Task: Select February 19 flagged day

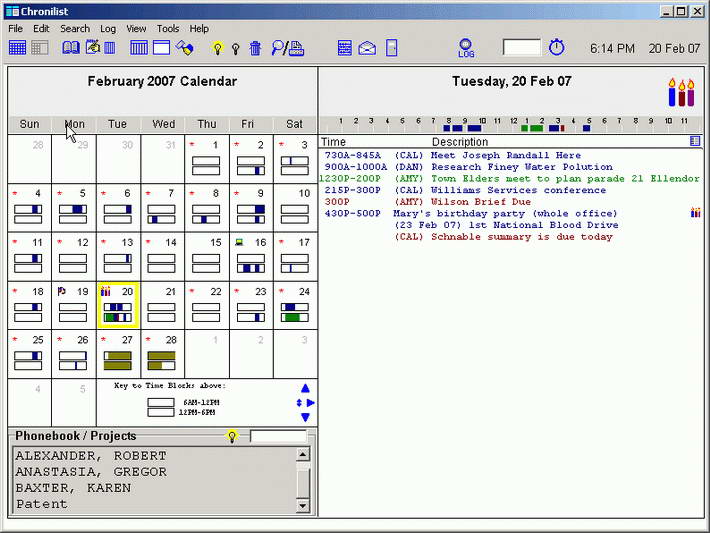Action: click(74, 305)
